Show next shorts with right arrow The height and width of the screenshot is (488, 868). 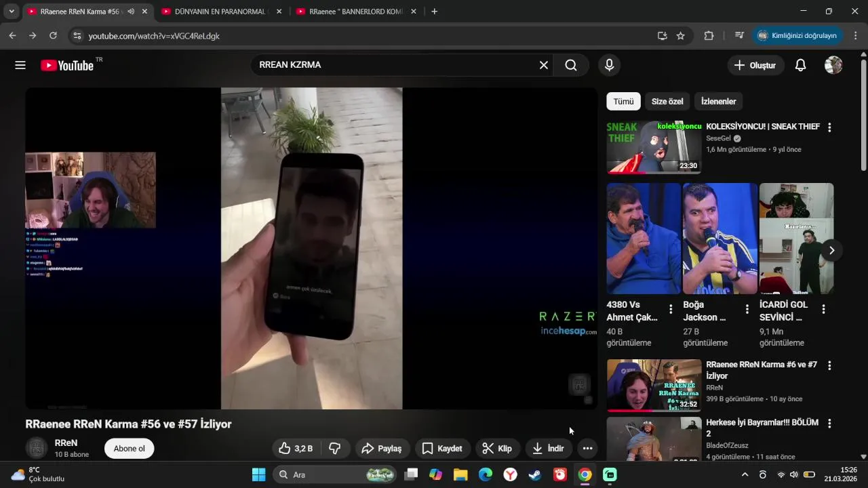[831, 250]
